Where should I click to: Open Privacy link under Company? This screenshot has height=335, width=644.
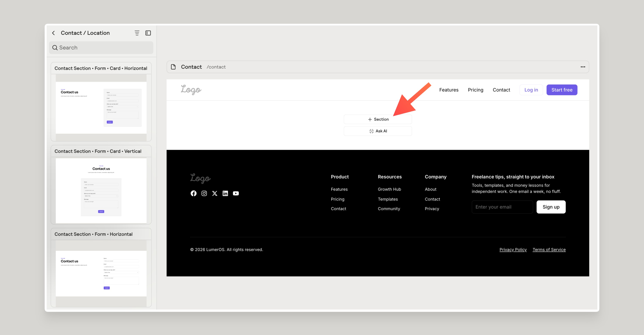coord(432,209)
